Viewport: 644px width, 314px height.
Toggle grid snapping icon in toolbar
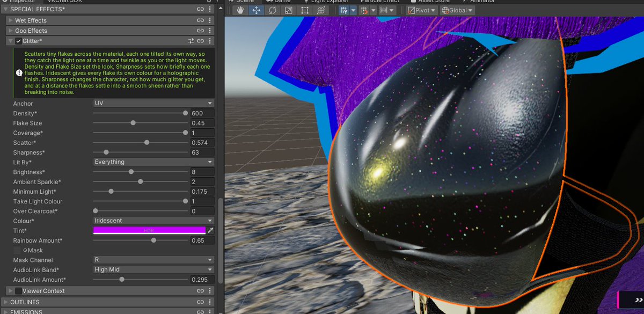(344, 10)
